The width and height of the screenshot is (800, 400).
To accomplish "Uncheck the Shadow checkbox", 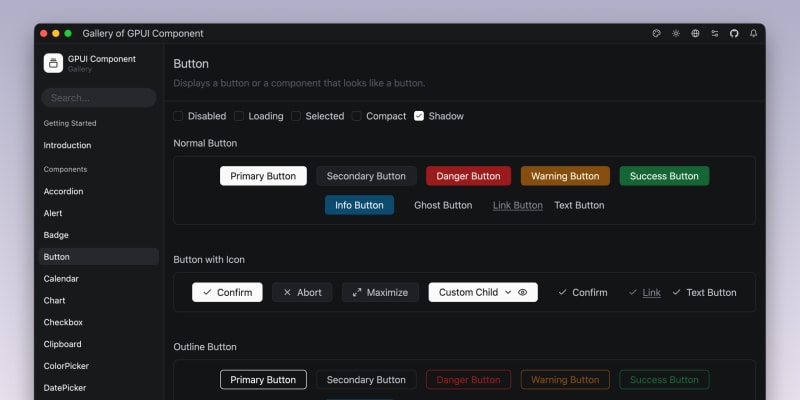I will pos(419,116).
